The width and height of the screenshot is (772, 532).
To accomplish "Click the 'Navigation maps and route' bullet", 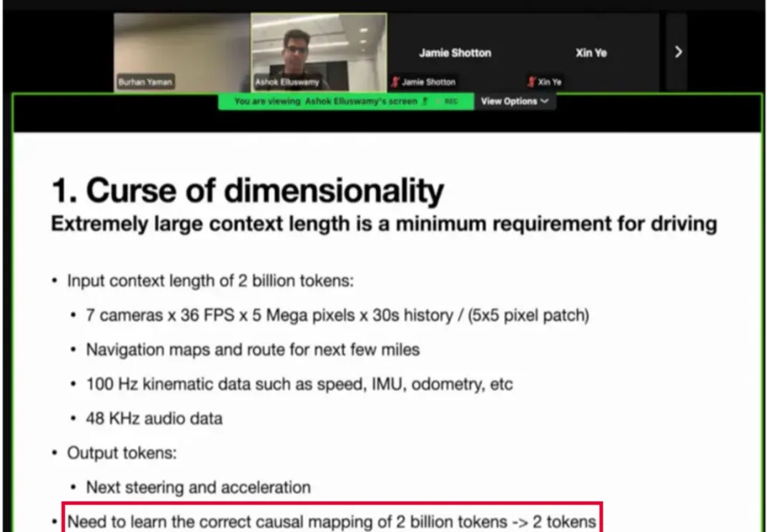I will coord(252,350).
